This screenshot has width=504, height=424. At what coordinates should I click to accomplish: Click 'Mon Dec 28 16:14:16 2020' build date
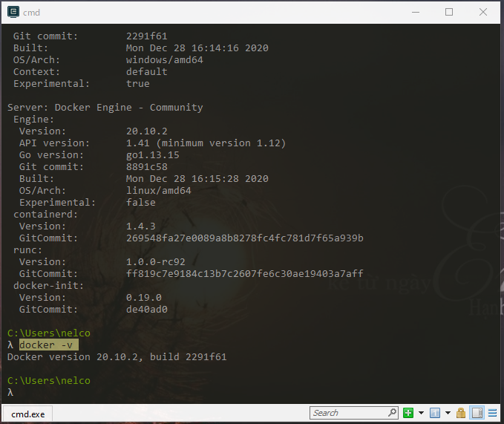pyautogui.click(x=197, y=48)
